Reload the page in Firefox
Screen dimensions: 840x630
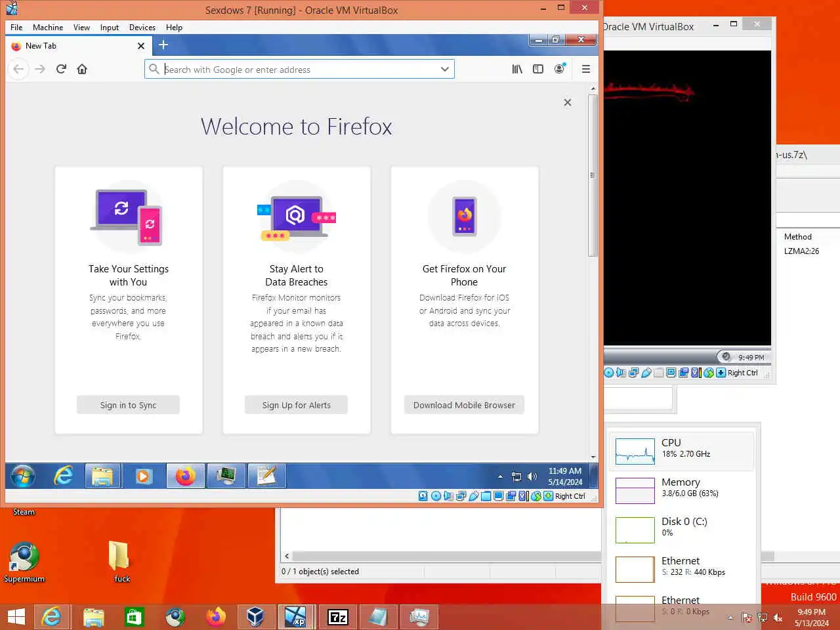click(61, 69)
